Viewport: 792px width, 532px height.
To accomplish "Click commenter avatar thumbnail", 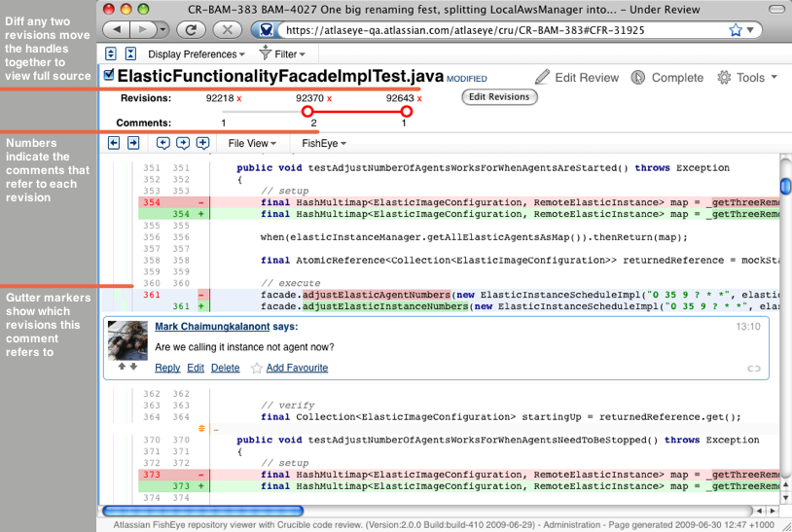I will [127, 340].
